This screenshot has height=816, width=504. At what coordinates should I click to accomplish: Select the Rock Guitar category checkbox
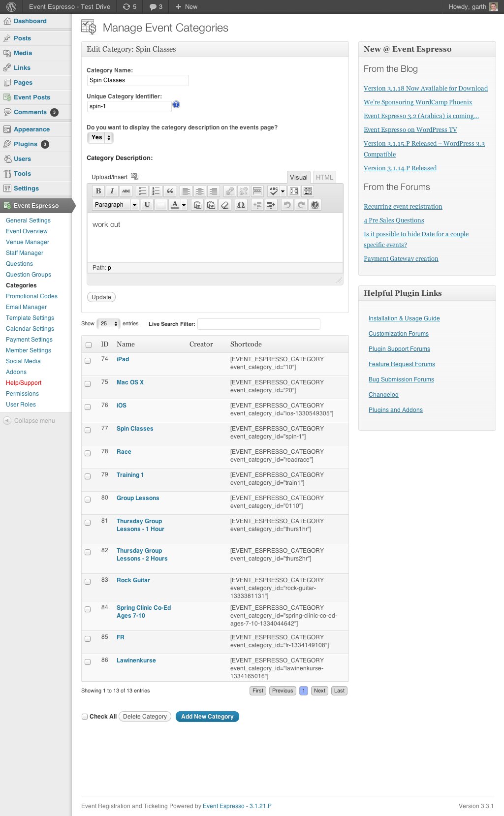click(88, 582)
